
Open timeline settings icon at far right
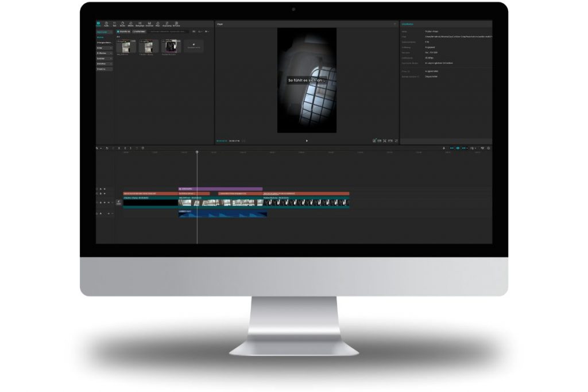point(489,148)
